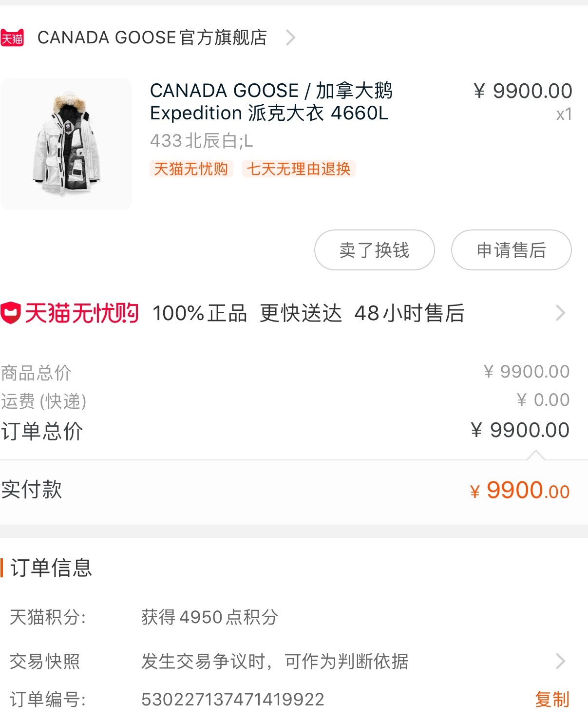Open the 交易快照 transaction snapshot row
588x722 pixels.
274,662
